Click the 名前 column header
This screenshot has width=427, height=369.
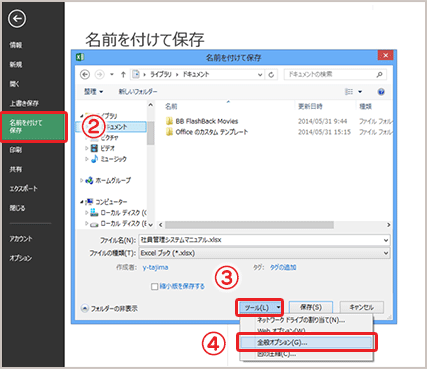pyautogui.click(x=171, y=106)
